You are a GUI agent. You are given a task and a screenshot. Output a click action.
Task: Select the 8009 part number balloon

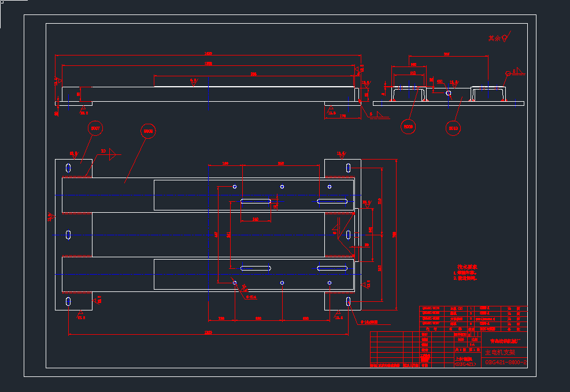(x=409, y=126)
